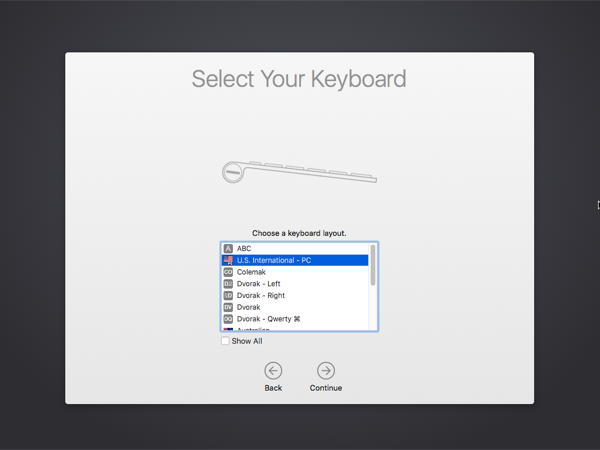Click the Colemak layout icon
This screenshot has height=450, width=600.
[x=228, y=272]
